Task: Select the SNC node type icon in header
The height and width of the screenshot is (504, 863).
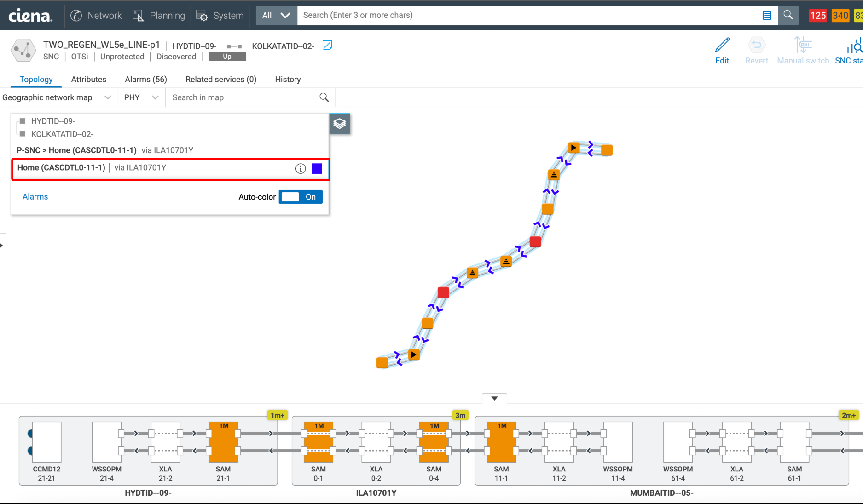Action: (23, 50)
